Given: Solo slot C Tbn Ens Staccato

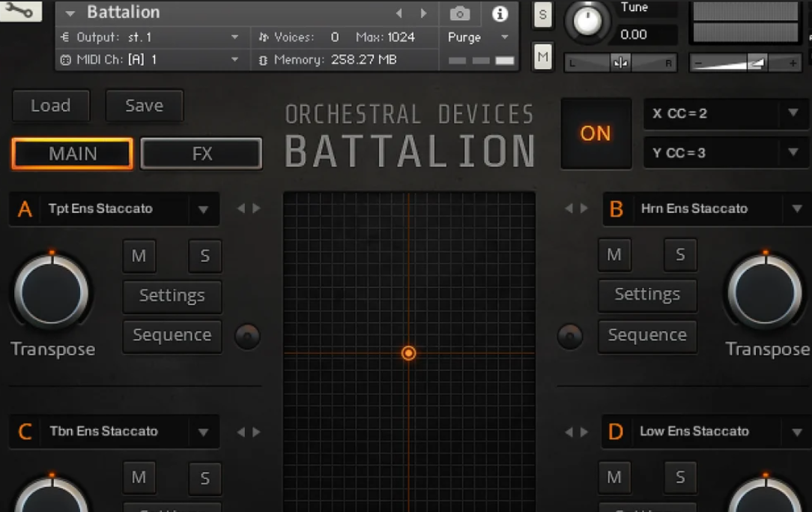Looking at the screenshot, I should click(205, 478).
